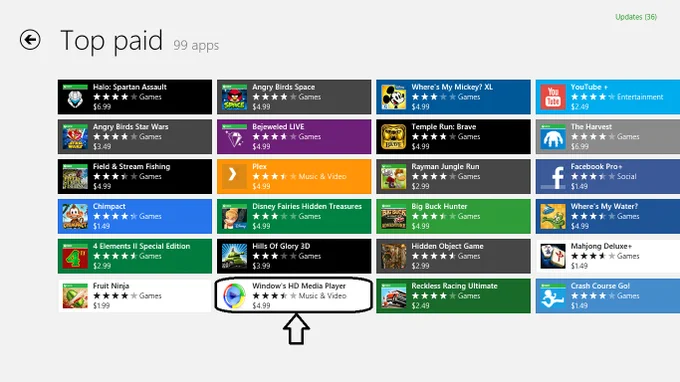The height and width of the screenshot is (382, 680).
Task: Open the Window's HD Media Player title
Action: click(x=299, y=286)
